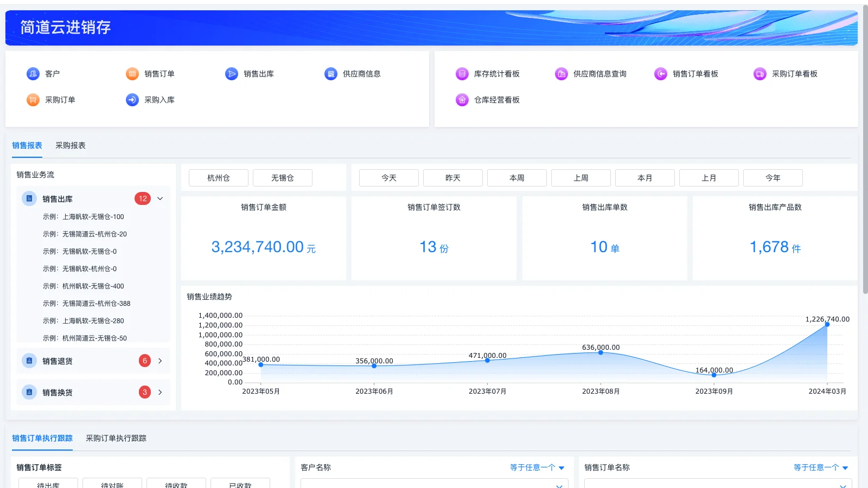868x488 pixels.
Task: Expand the 销售退货 section chevron
Action: click(160, 361)
